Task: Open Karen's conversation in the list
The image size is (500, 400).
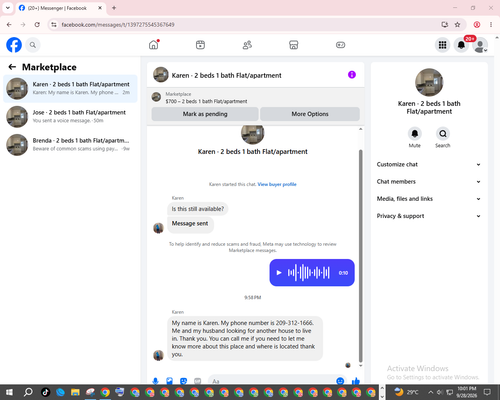Action: point(70,88)
